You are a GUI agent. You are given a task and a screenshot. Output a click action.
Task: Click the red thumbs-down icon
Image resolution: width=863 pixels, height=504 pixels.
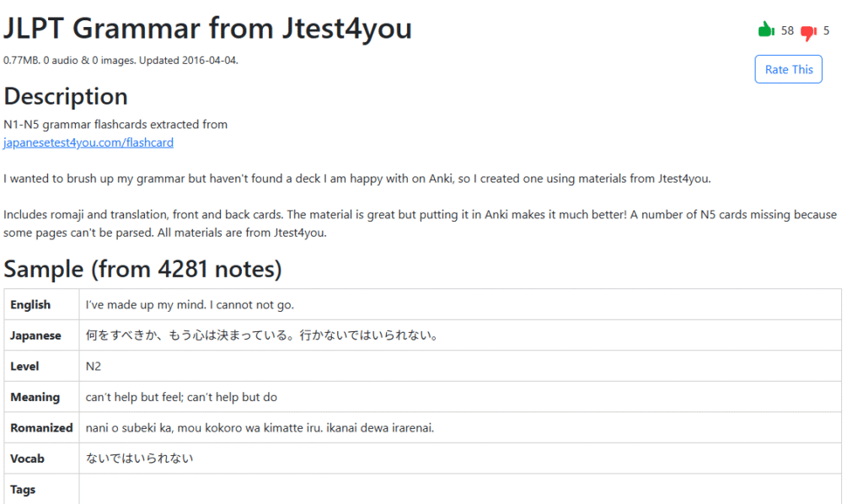coord(808,33)
